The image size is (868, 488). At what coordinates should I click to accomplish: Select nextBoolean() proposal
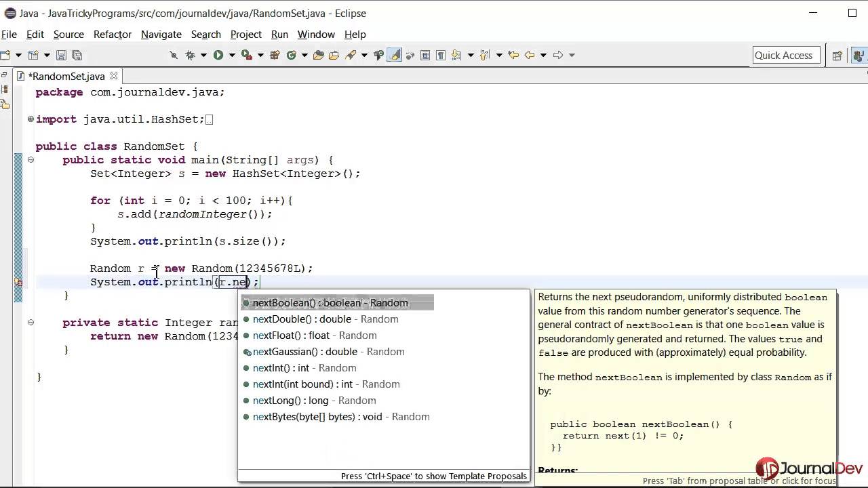337,303
